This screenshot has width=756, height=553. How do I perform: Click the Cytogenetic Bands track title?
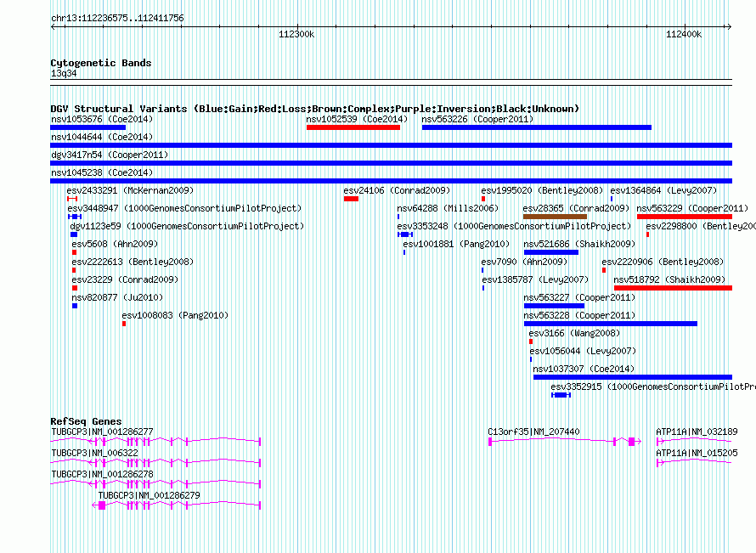coord(101,63)
